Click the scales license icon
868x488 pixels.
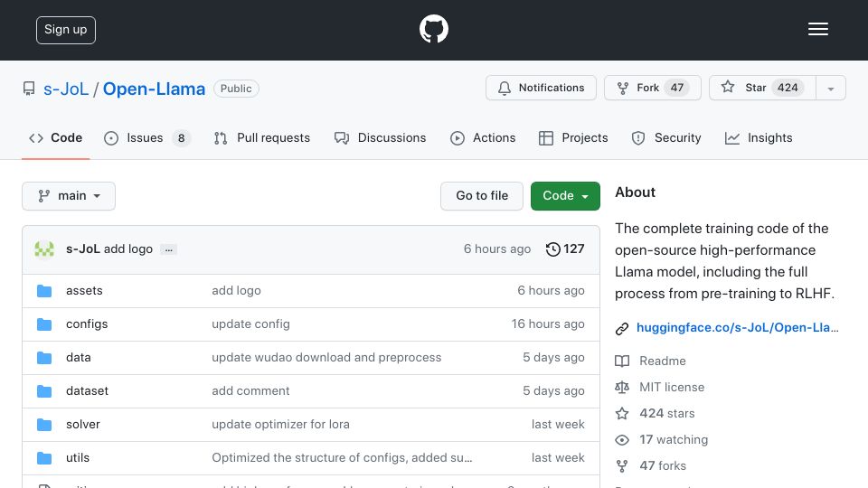[x=622, y=388]
